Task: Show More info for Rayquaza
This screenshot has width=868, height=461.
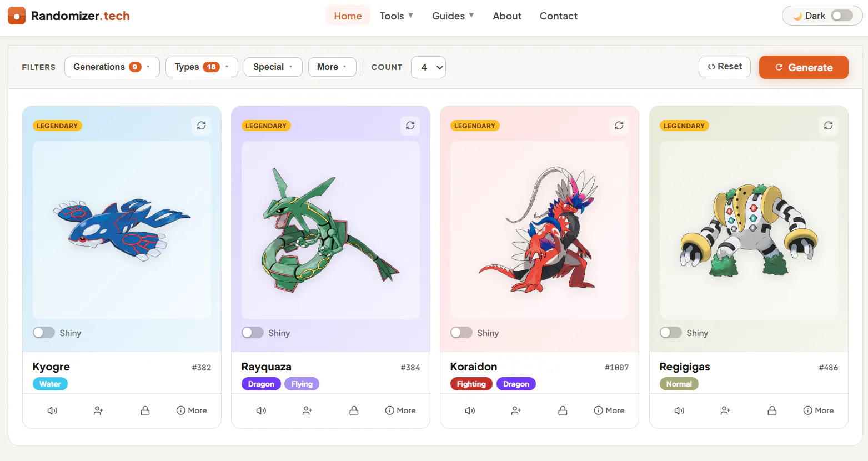Action: coord(400,410)
